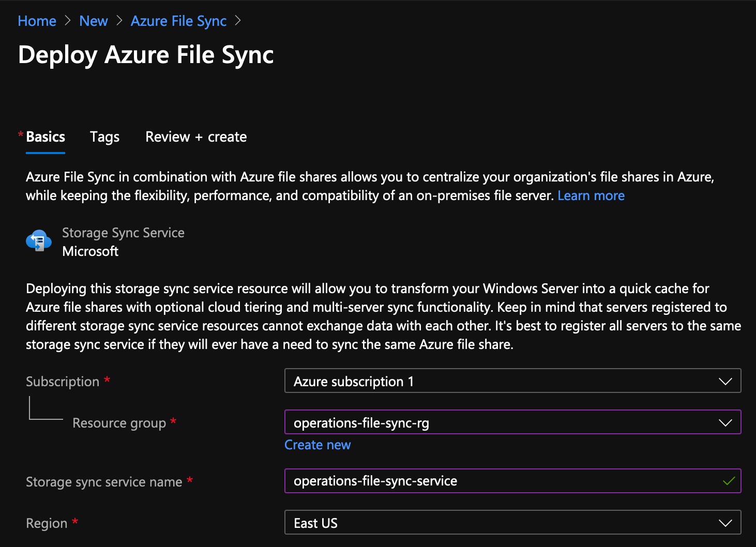The height and width of the screenshot is (547, 756).
Task: Click the chevron after New breadcrumb
Action: tap(119, 21)
